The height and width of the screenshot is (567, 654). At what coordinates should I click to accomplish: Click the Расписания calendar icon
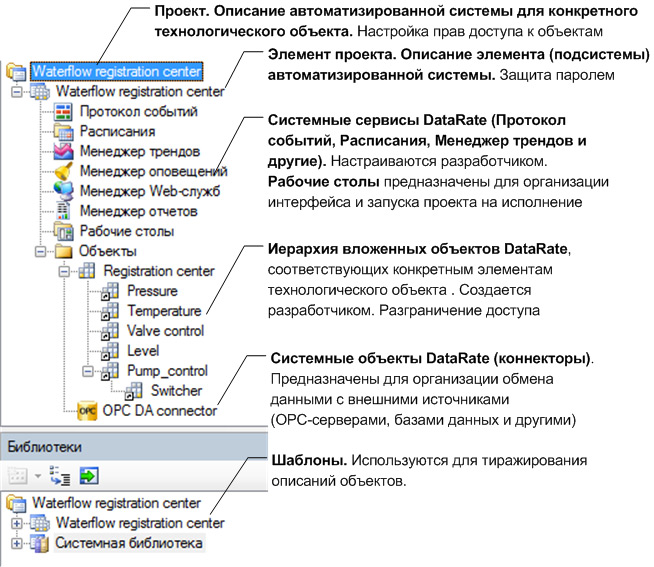point(63,131)
